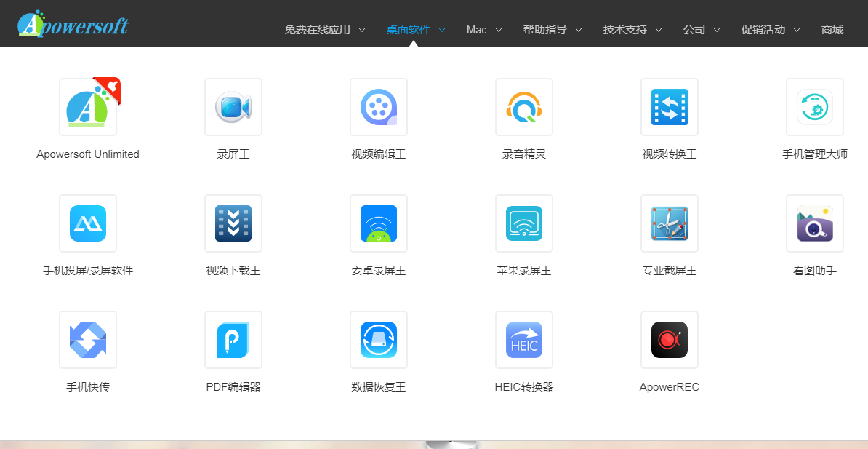
Task: Open the 专业截屏王 scissors icon
Action: [x=670, y=223]
